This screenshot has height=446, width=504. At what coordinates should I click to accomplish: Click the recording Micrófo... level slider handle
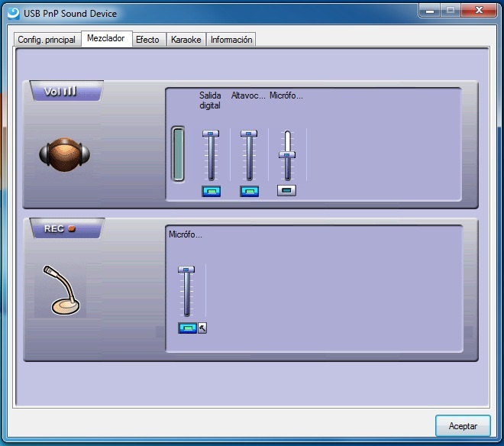186,270
